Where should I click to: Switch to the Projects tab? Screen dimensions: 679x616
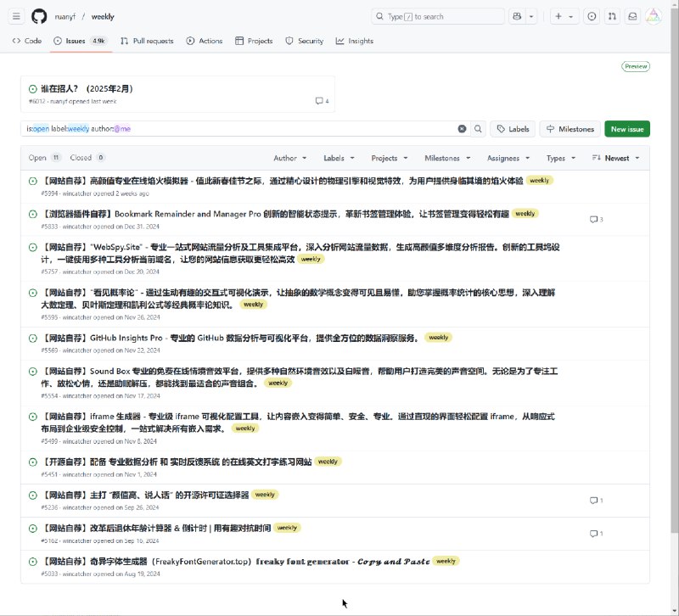point(254,41)
